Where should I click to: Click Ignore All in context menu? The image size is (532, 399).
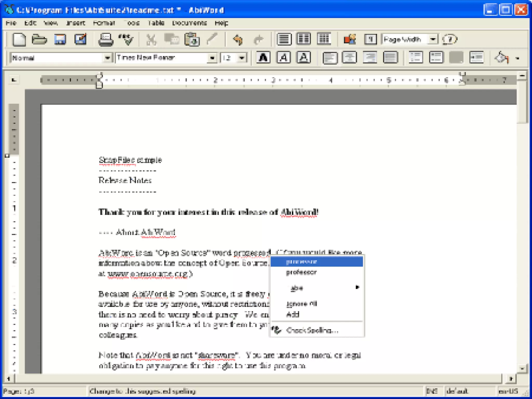click(301, 304)
